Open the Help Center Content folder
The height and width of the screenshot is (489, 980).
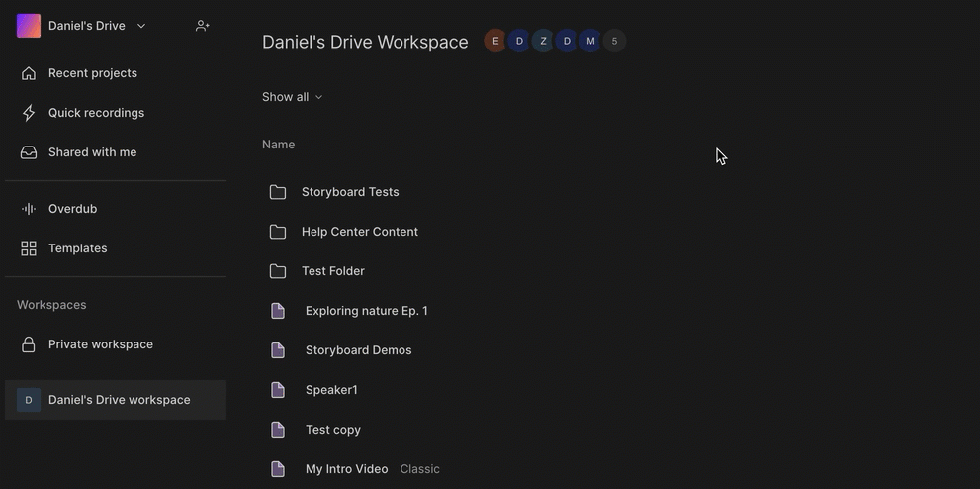[x=360, y=232]
